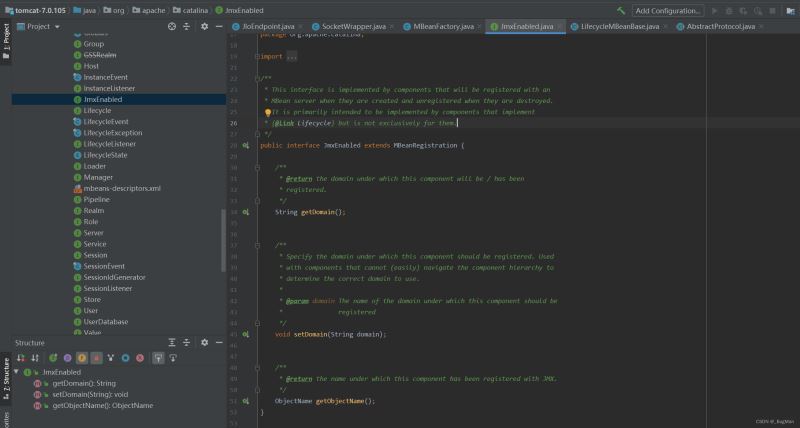Hide the Structure panel with minus icon
The width and height of the screenshot is (800, 428).
coord(219,343)
